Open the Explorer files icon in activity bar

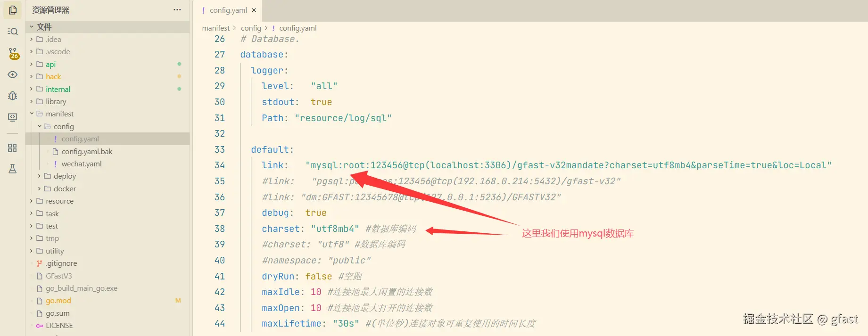click(x=13, y=10)
